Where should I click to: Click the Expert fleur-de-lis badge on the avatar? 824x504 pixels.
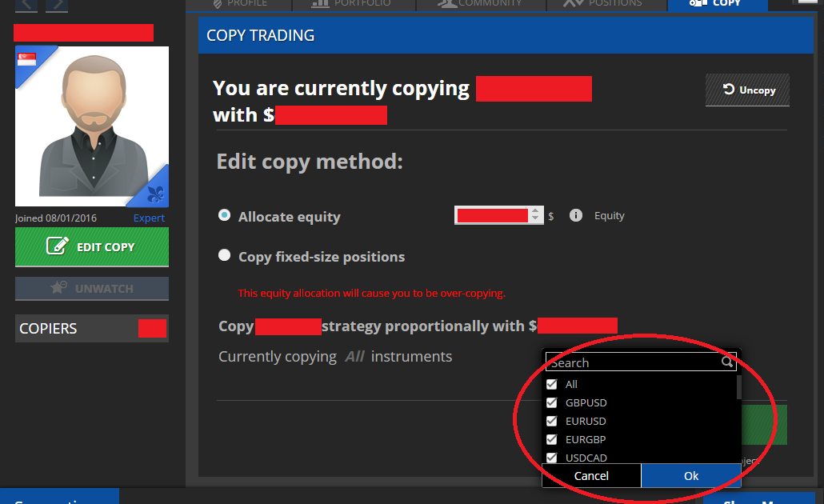pos(156,193)
